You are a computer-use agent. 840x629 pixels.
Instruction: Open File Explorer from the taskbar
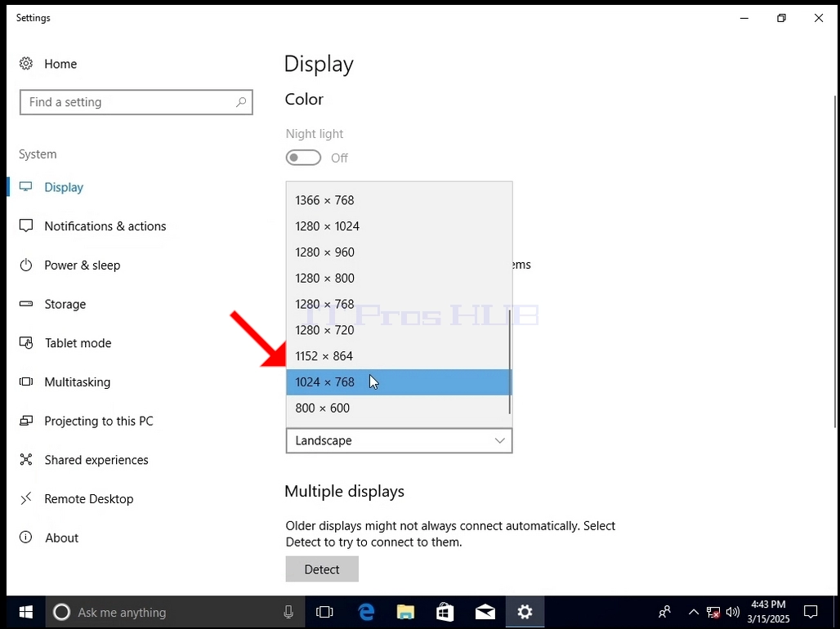click(x=405, y=612)
